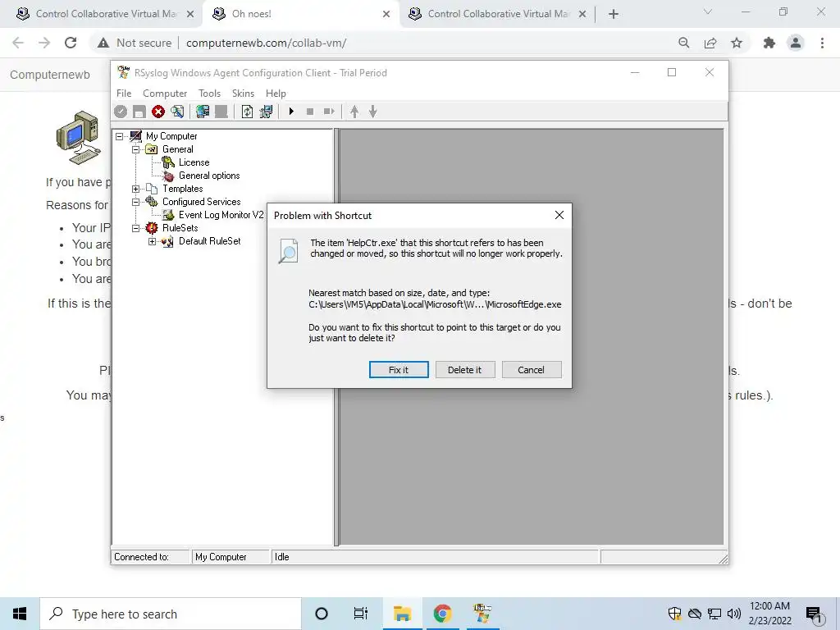Click the browser back arrow
This screenshot has height=630, width=840.
pos(18,43)
